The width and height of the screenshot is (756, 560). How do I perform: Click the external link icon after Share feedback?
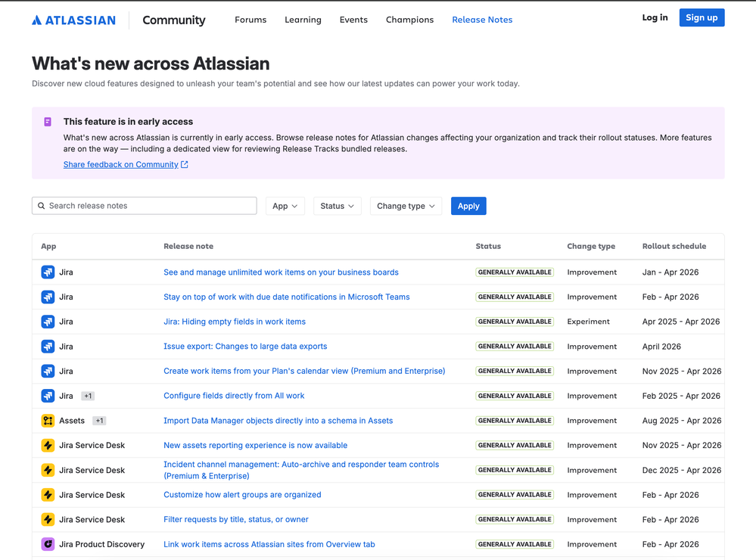[x=184, y=164]
